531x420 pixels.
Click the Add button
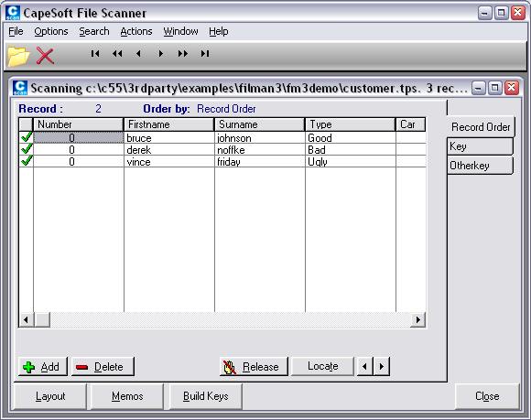(43, 367)
